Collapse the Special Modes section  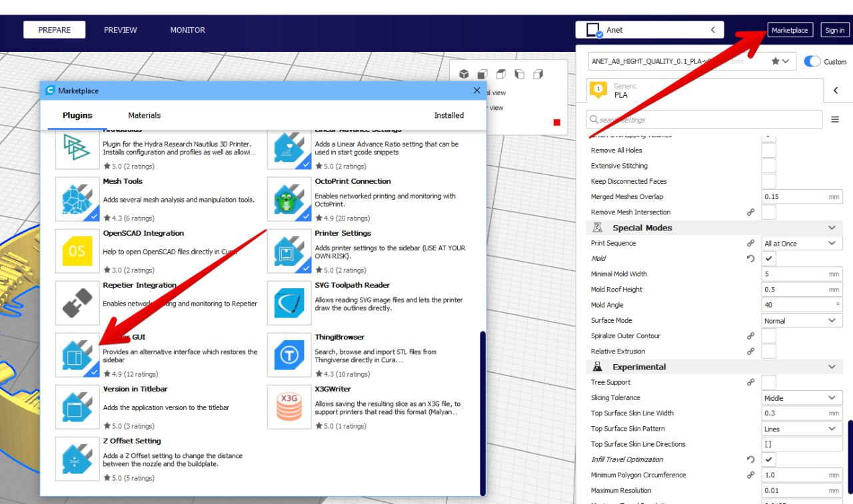point(832,228)
